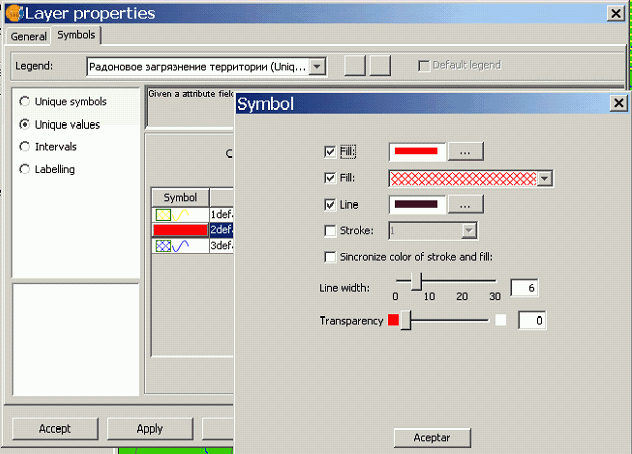Click the Aceptar button
This screenshot has width=632, height=454.
tap(432, 437)
